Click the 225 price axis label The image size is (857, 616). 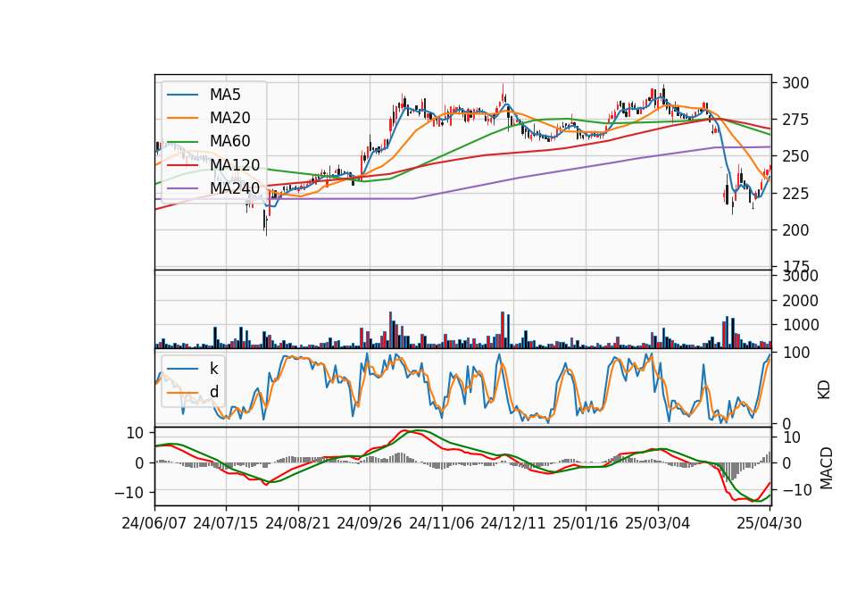pyautogui.click(x=795, y=194)
